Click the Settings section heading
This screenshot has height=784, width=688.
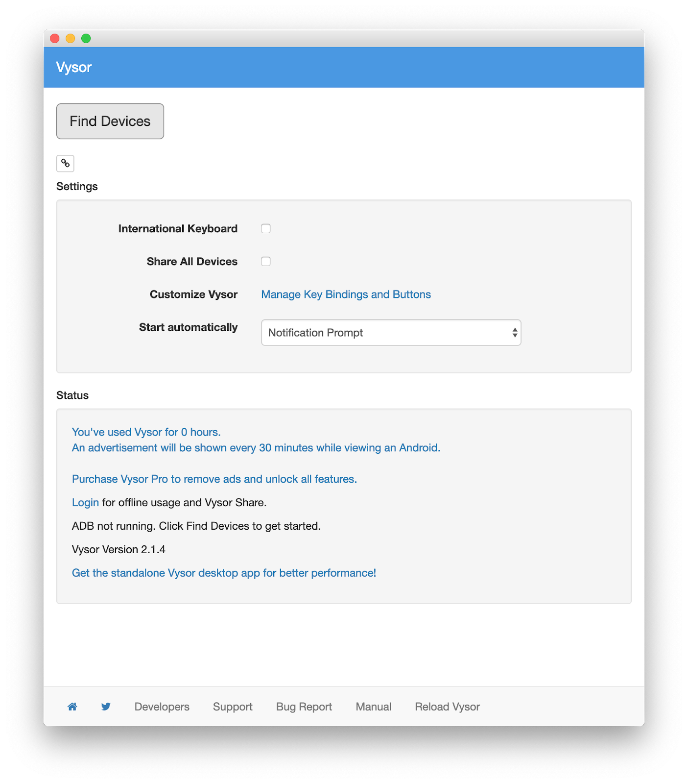click(77, 187)
